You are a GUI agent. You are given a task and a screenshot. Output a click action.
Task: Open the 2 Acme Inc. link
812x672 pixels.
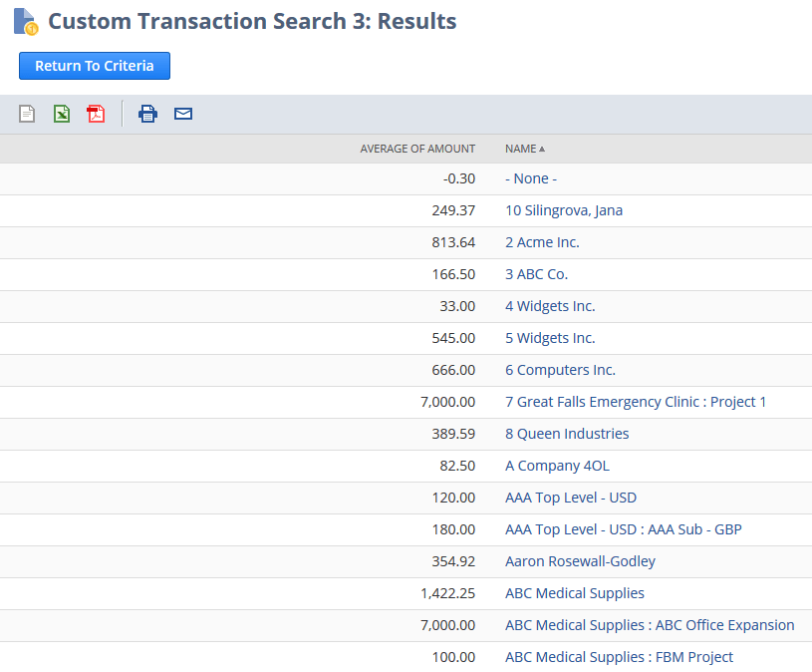542,242
